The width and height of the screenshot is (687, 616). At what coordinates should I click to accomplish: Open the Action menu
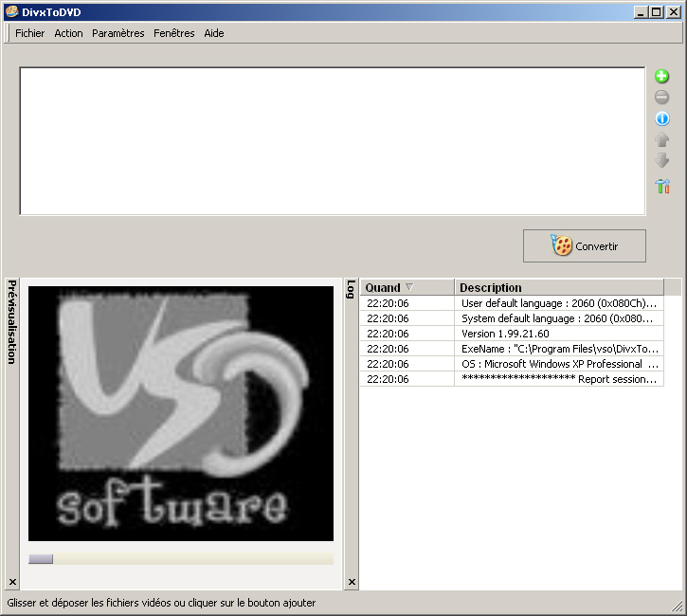point(68,33)
